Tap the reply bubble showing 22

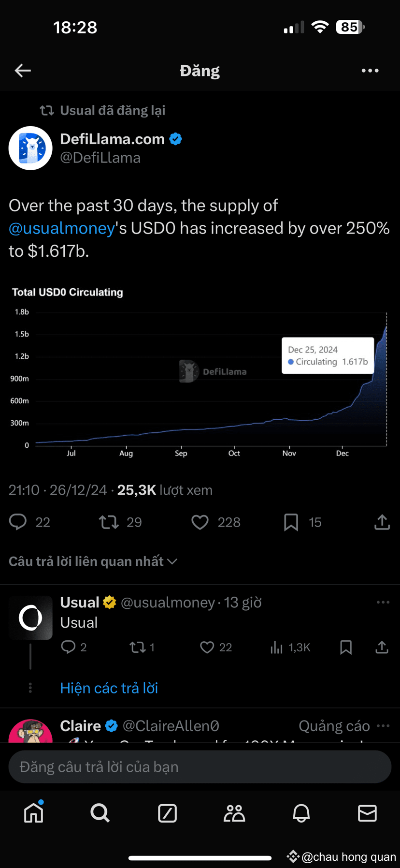click(x=18, y=522)
